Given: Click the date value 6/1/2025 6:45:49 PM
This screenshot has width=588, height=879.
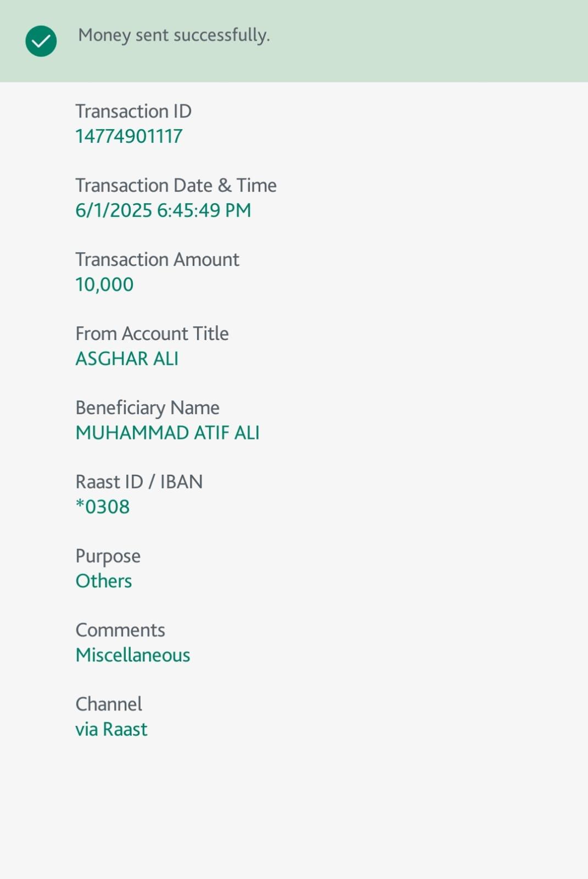Looking at the screenshot, I should point(163,210).
